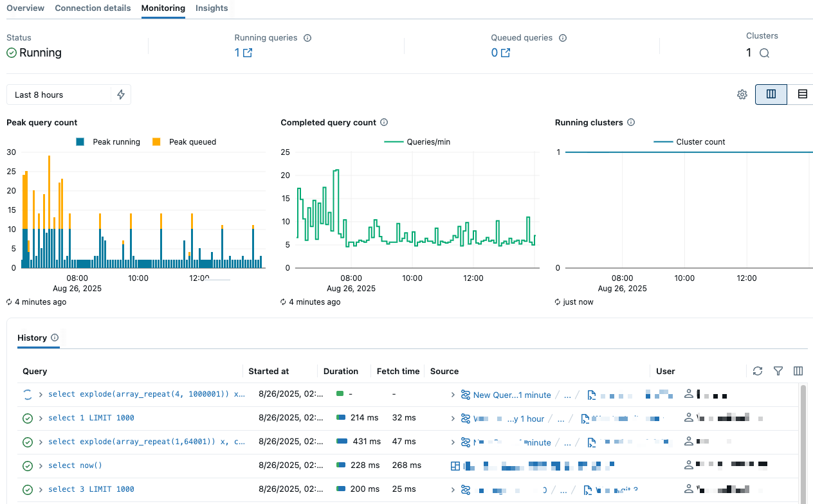The image size is (813, 504).
Task: Click job icon in 'New Quer...1 minute' source
Action: [x=466, y=395]
